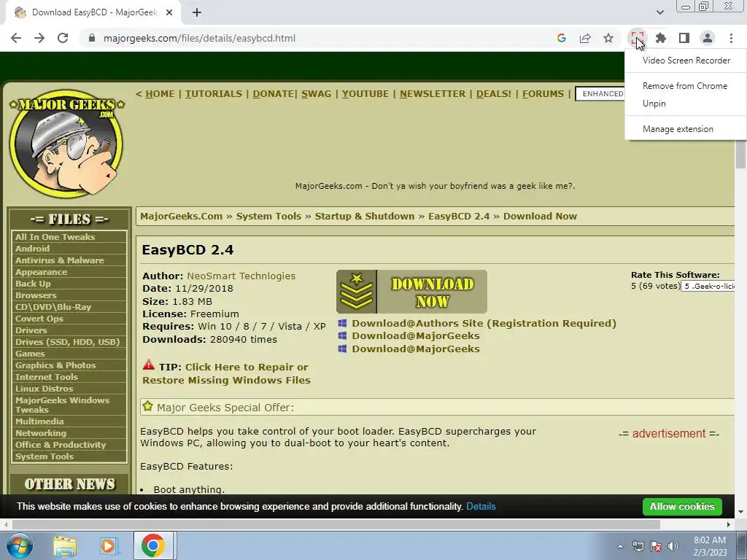This screenshot has width=747, height=560.
Task: Open a new tab with the plus button
Action: (x=197, y=12)
